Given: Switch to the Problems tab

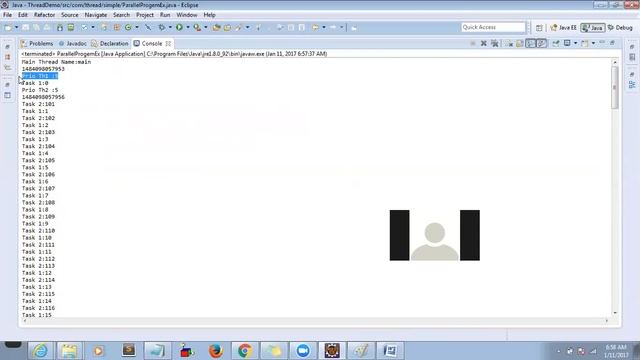Looking at the screenshot, I should [x=37, y=43].
